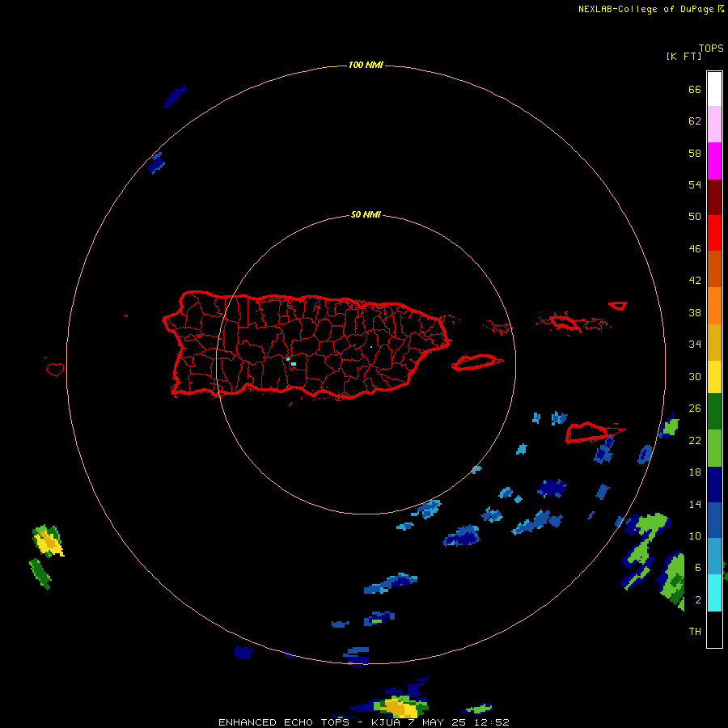Click the St. Thomas island outline

[x=564, y=322]
